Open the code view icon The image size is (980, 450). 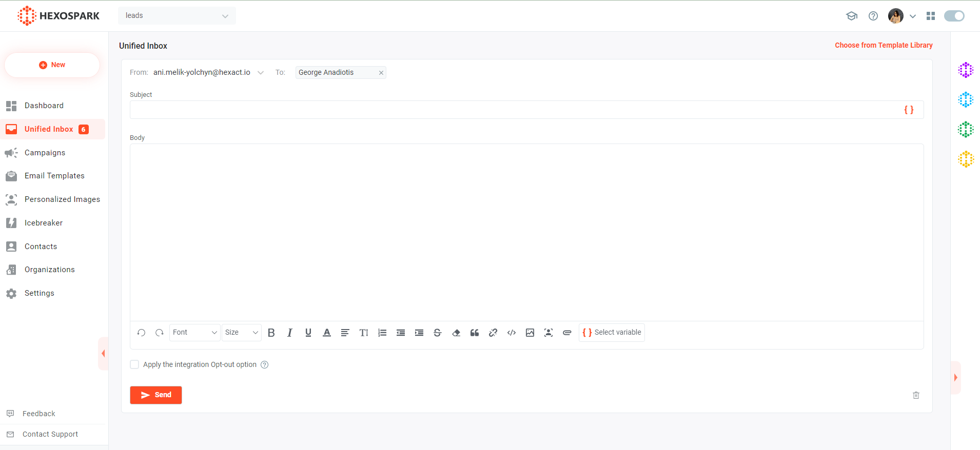[512, 333]
